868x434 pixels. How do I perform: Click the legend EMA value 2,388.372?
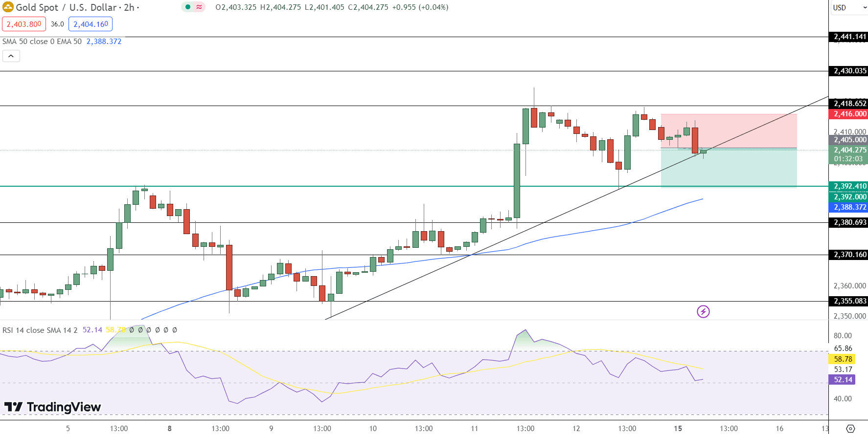[x=104, y=42]
